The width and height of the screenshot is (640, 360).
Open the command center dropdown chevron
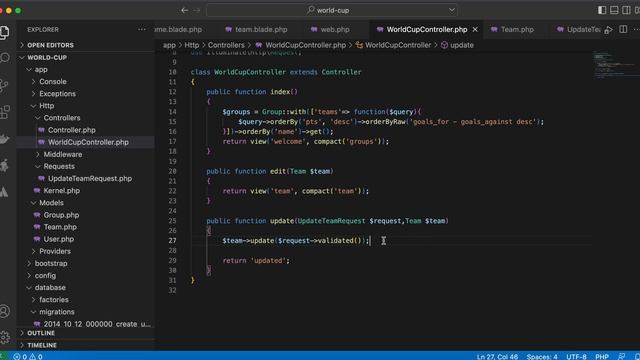(451, 10)
